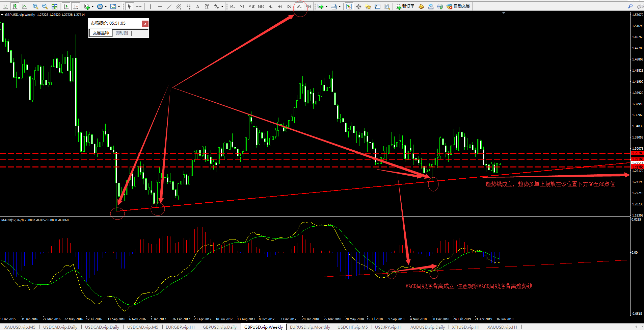Insert a text label
Screen dimensions: 644x330
pyautogui.click(x=207, y=6)
